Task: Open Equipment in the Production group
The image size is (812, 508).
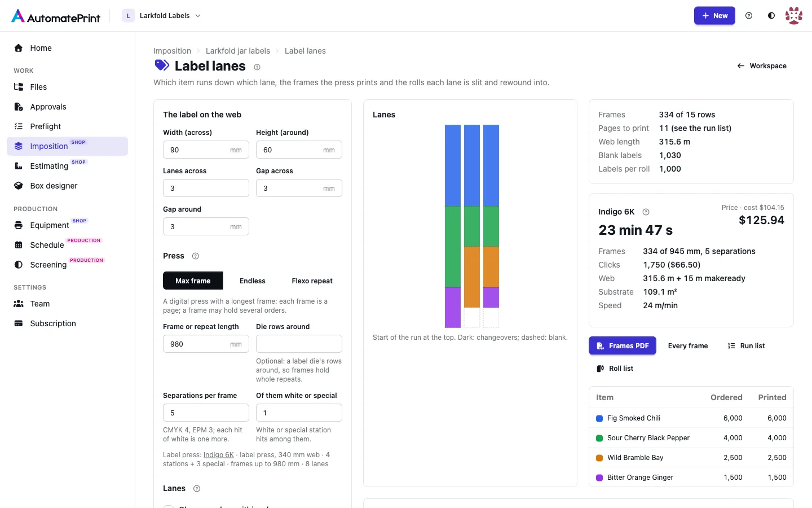Action: tap(67, 225)
